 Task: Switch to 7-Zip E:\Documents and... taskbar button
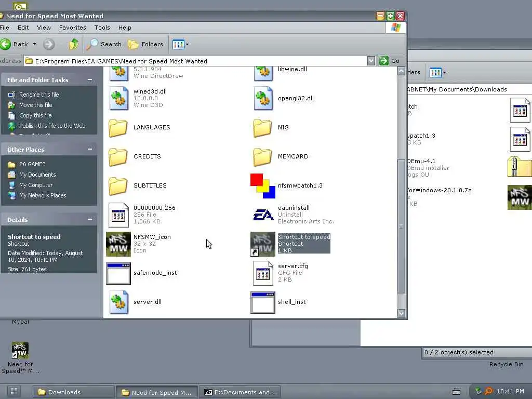[240, 392]
